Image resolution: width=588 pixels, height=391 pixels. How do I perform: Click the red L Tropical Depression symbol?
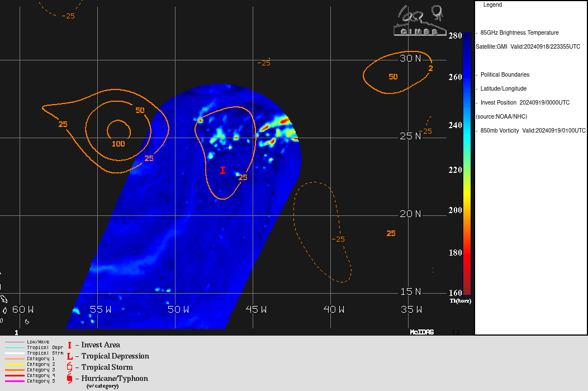[x=70, y=356]
